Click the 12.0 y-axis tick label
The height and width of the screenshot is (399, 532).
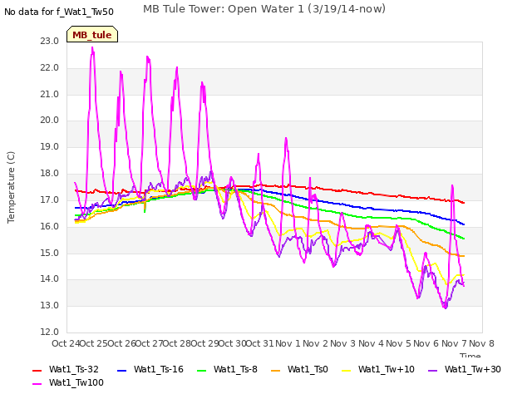[50, 332]
